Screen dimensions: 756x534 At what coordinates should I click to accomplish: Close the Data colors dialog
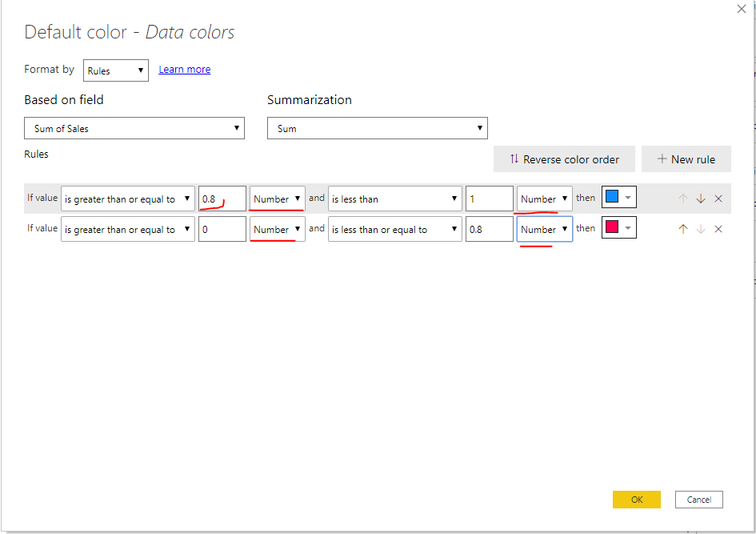pyautogui.click(x=741, y=9)
